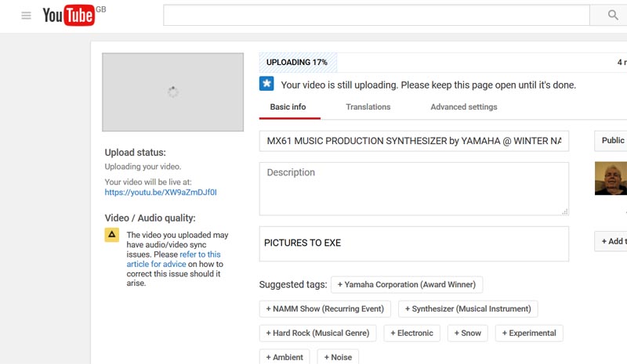
Task: Open the refer to this article link
Action: [173, 259]
